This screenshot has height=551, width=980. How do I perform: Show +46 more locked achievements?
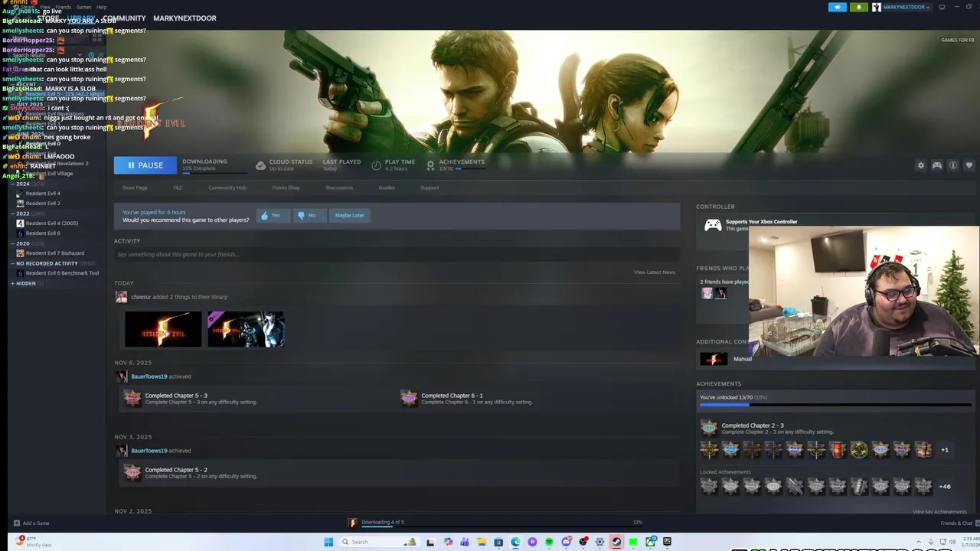945,487
